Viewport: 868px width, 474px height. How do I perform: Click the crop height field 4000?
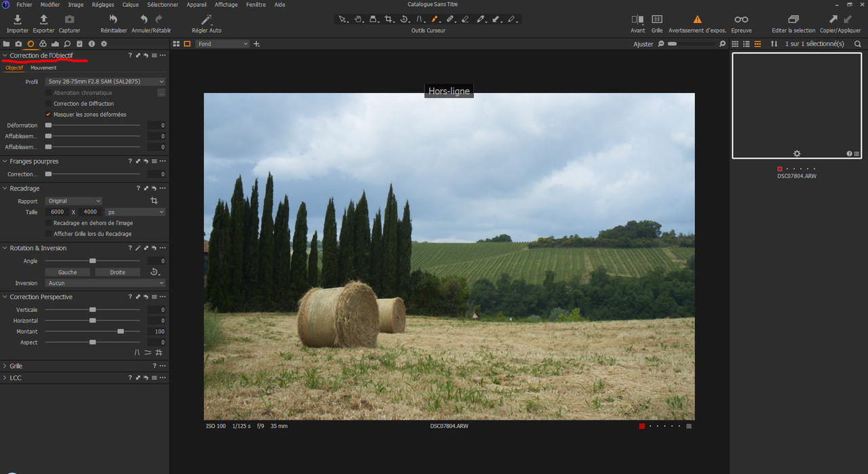point(90,212)
